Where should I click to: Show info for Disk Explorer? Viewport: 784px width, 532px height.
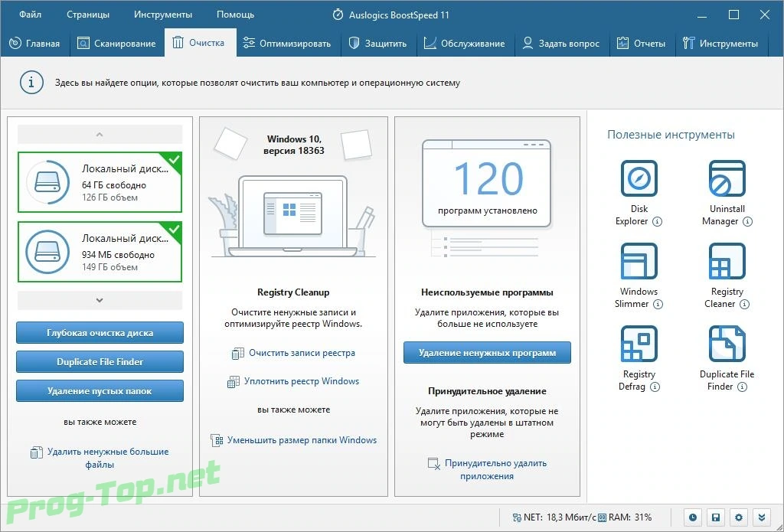pyautogui.click(x=658, y=221)
